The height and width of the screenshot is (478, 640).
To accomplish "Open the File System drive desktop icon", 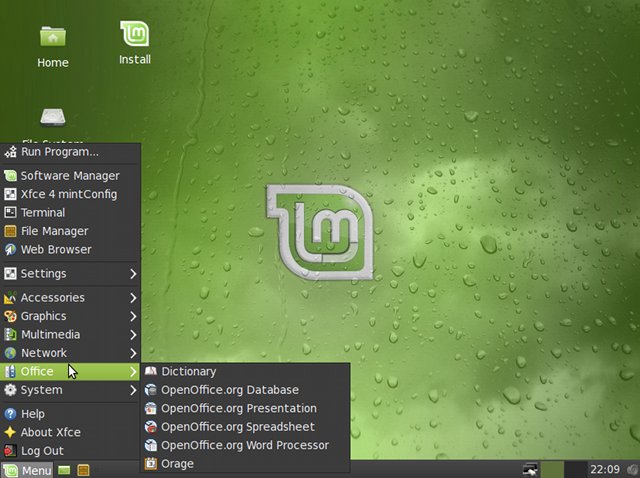I will (53, 117).
